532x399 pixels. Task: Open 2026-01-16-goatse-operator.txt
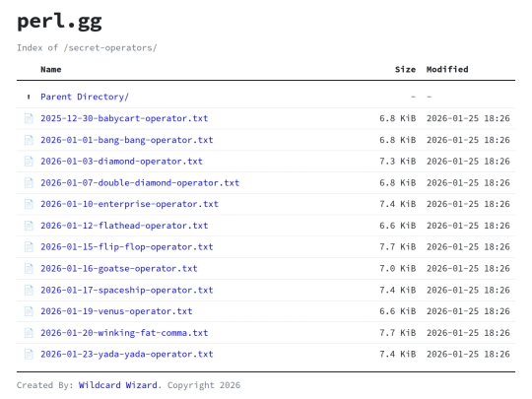click(119, 268)
